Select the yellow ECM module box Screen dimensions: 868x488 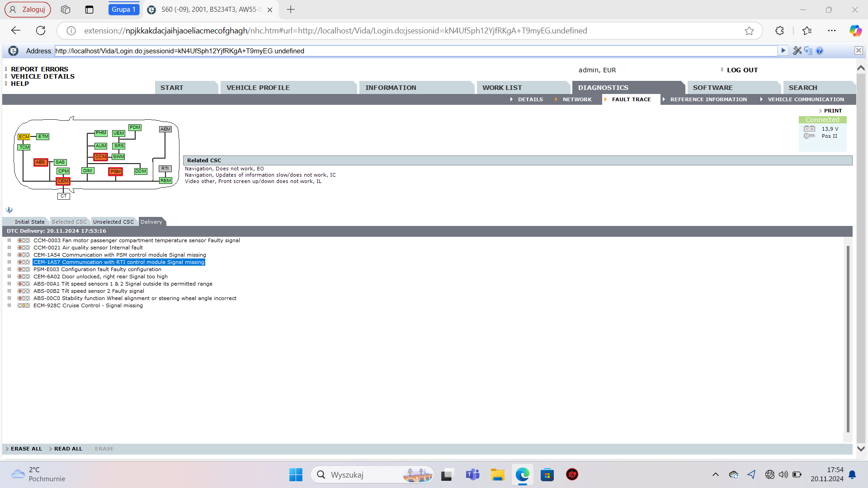[x=24, y=137]
